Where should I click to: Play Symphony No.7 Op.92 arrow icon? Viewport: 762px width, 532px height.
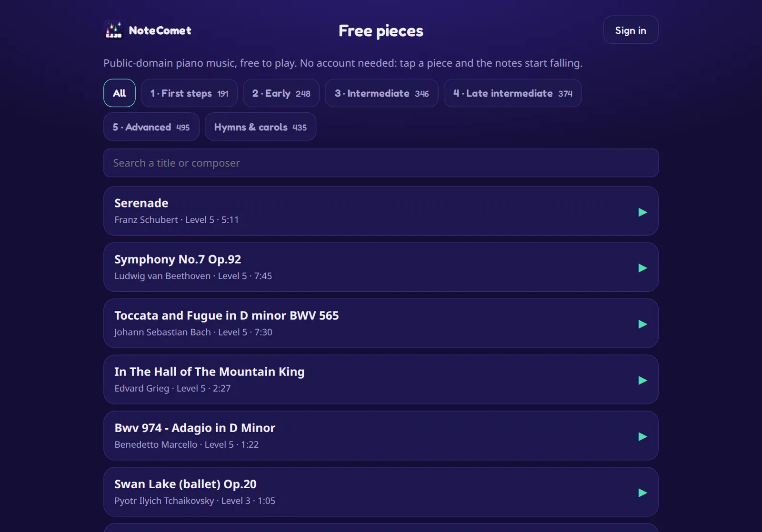point(642,268)
